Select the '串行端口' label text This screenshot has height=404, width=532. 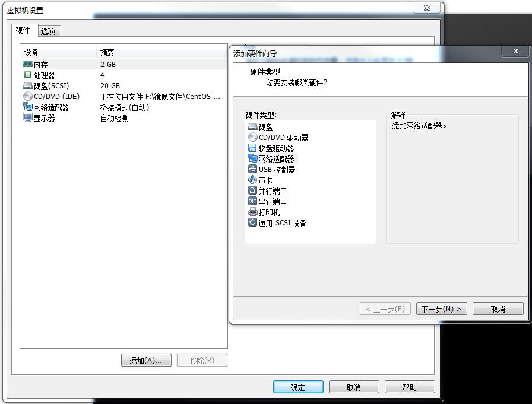273,202
